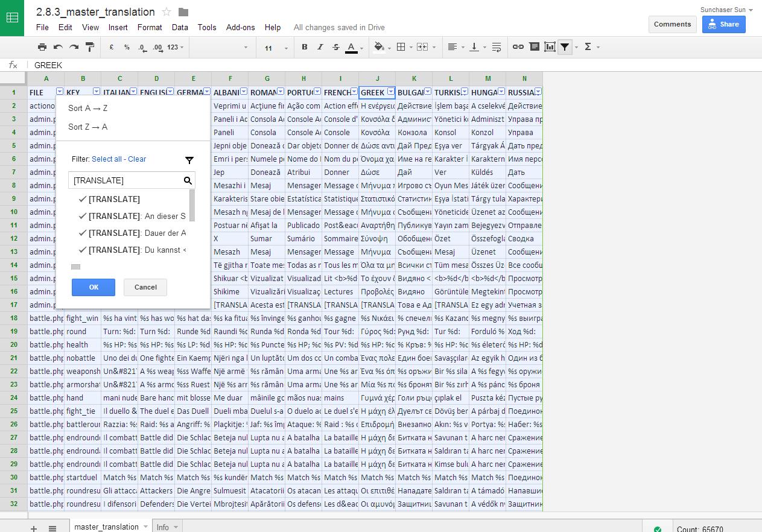The width and height of the screenshot is (762, 532).
Task: Click the Functions sigma icon
Action: (x=588, y=47)
